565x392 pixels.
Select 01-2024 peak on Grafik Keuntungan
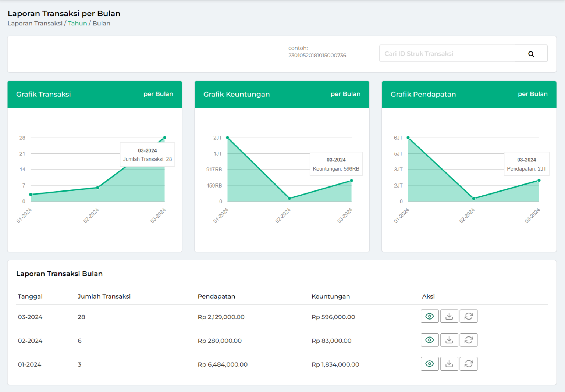[x=228, y=138]
